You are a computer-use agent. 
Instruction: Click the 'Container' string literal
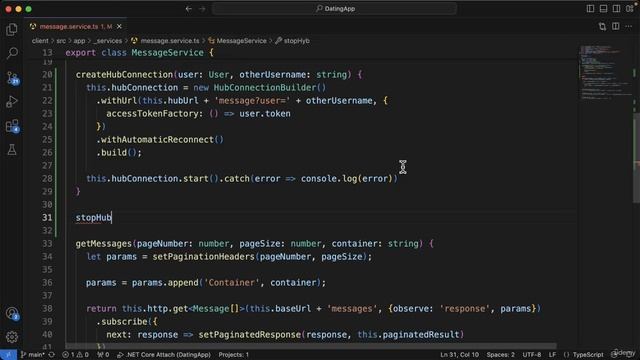click(x=231, y=283)
